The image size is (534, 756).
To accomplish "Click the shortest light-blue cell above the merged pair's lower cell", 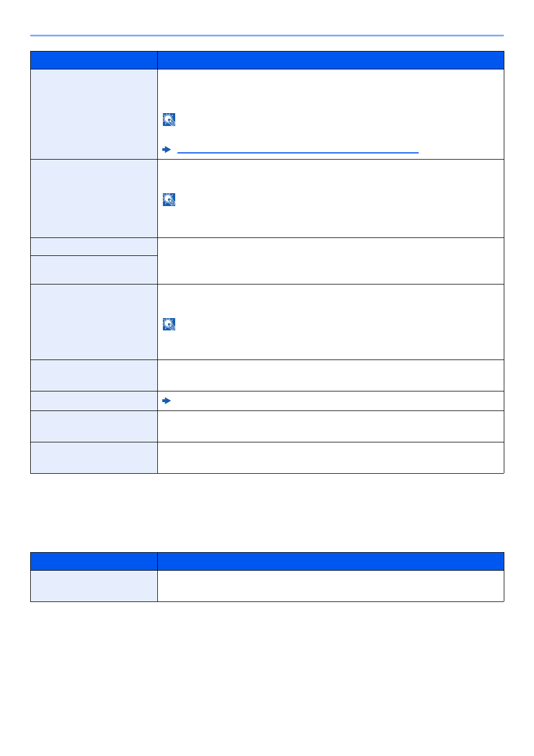I will 94,247.
